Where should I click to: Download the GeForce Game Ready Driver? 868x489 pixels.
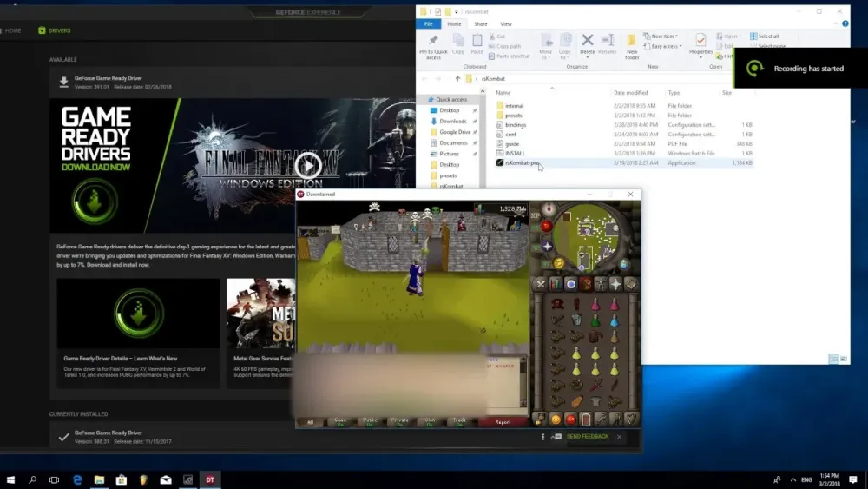coord(63,82)
